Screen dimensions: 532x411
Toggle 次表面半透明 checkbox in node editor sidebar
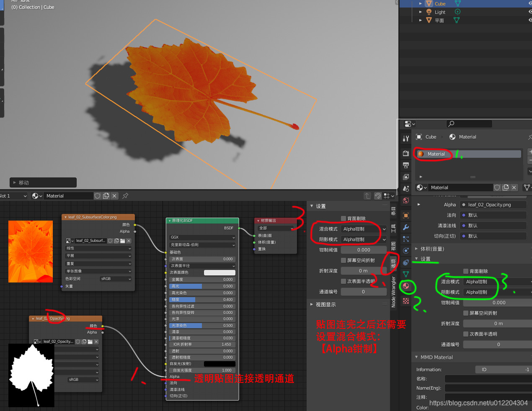343,281
